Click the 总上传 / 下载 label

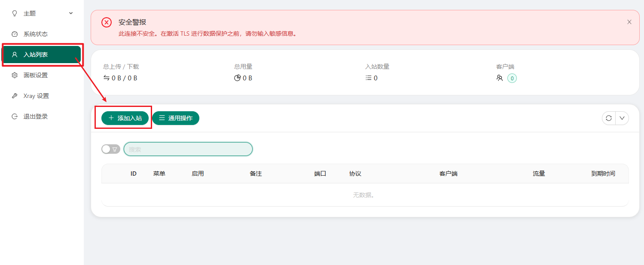click(121, 67)
